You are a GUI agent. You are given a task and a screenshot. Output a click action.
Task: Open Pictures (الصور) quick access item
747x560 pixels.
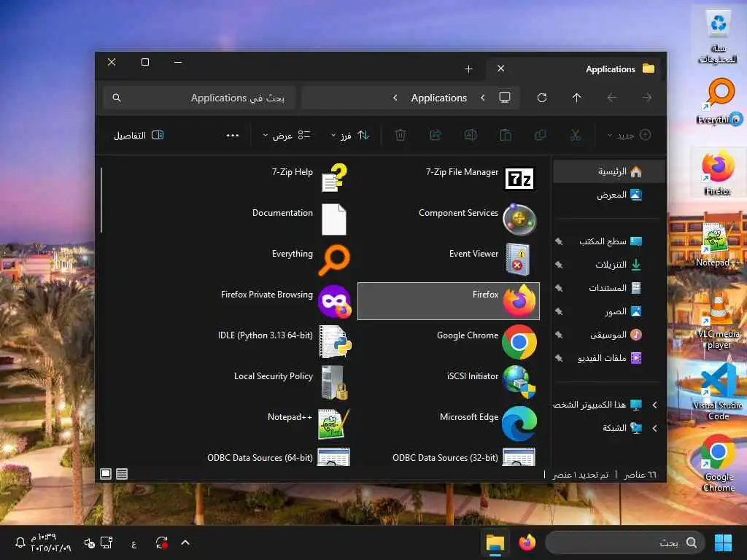click(x=609, y=311)
